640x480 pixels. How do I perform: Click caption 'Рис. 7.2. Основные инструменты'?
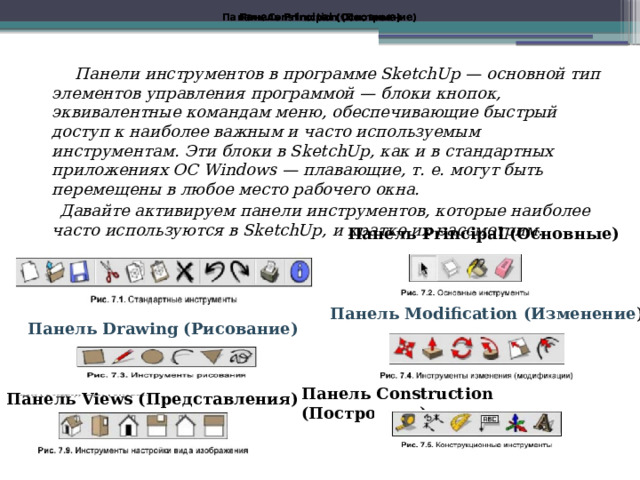(465, 293)
